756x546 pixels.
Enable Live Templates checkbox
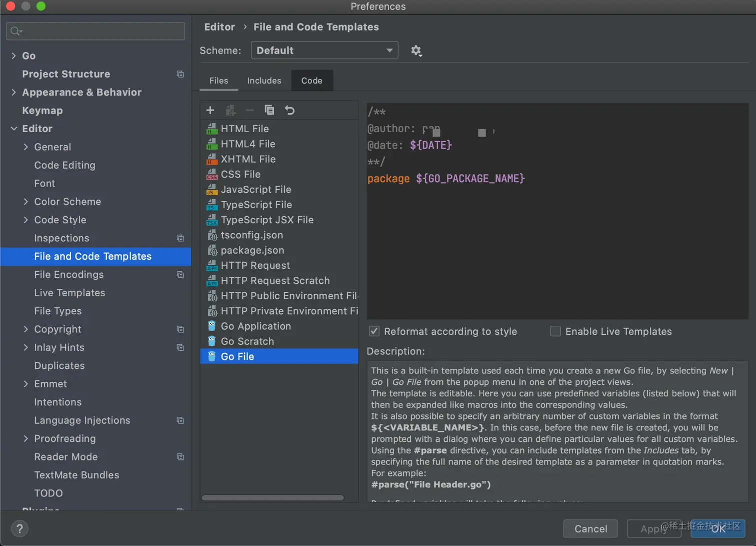555,331
